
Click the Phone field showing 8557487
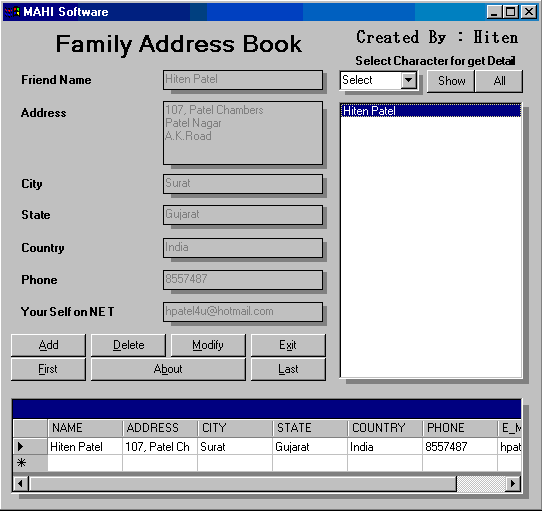click(x=243, y=280)
